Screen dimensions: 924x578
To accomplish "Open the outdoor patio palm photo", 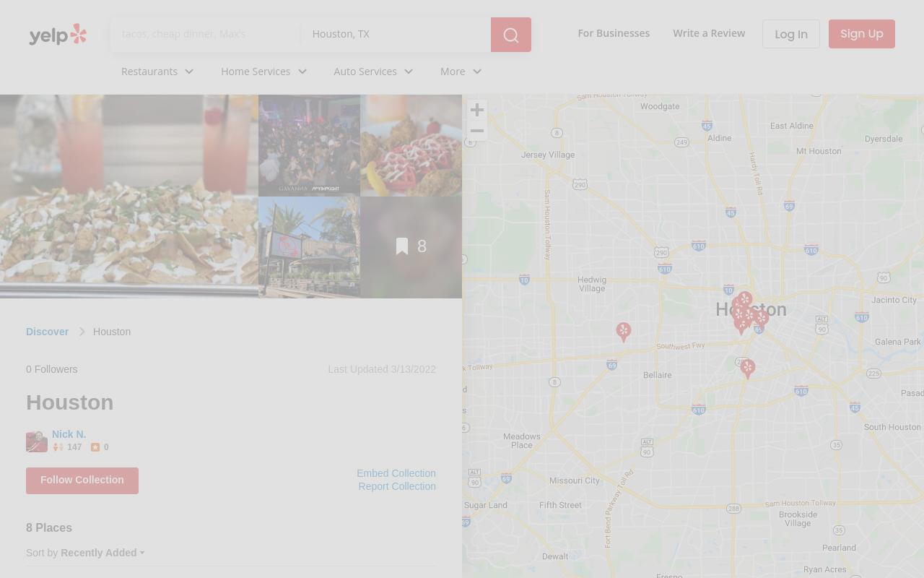I will 310,247.
